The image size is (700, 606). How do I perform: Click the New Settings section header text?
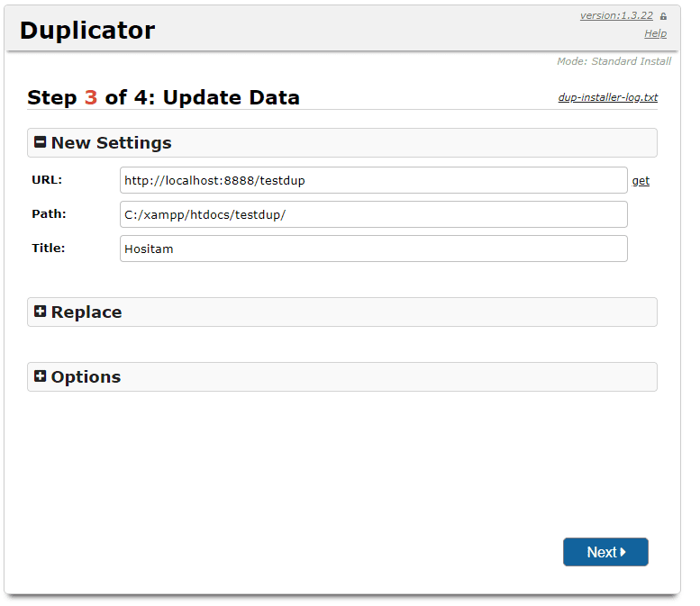click(111, 143)
